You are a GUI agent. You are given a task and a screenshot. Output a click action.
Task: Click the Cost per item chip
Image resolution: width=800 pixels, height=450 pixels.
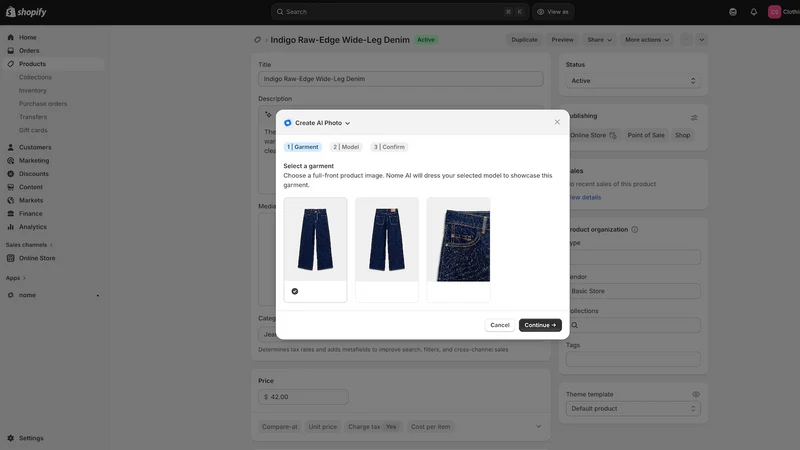[x=430, y=427]
